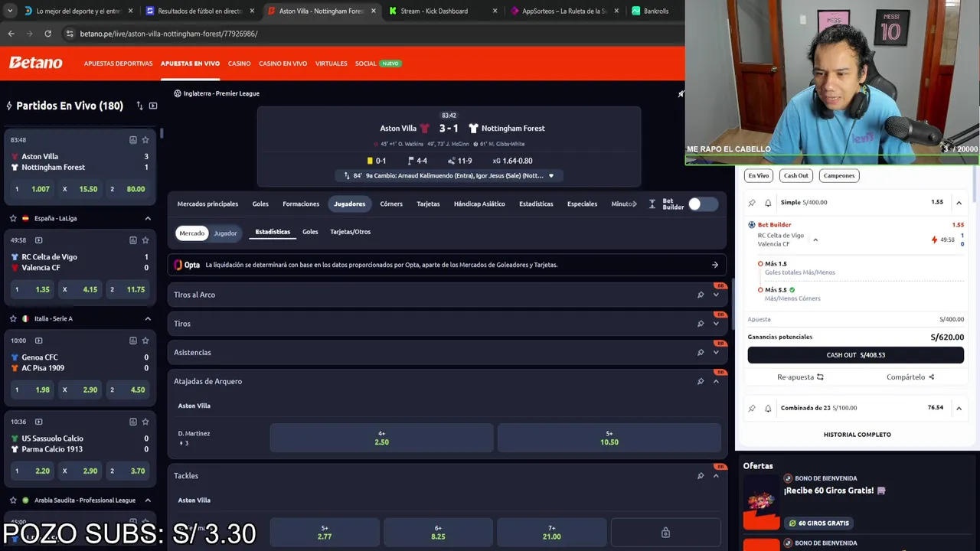Favorite the Genoa CFC match star
The height and width of the screenshot is (551, 980).
(x=145, y=341)
